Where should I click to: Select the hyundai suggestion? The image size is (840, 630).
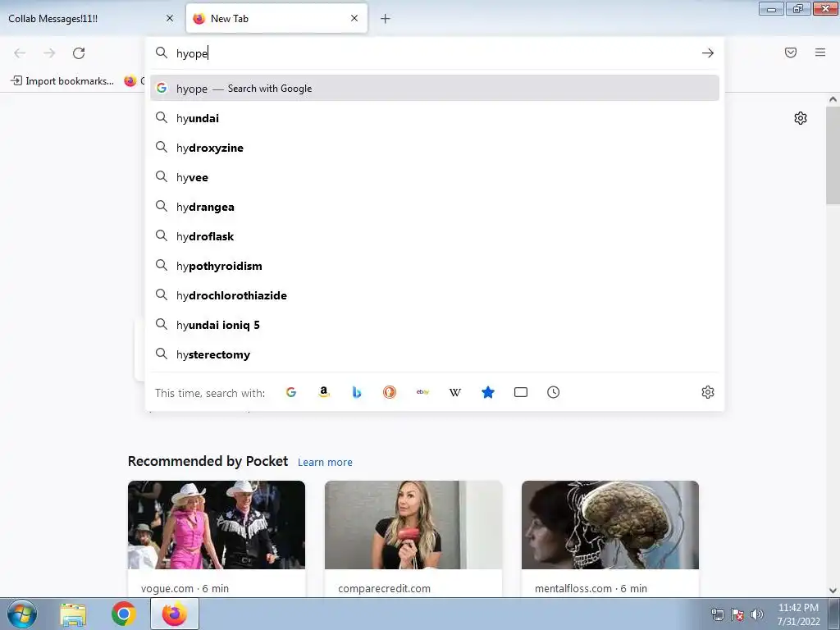coord(435,118)
